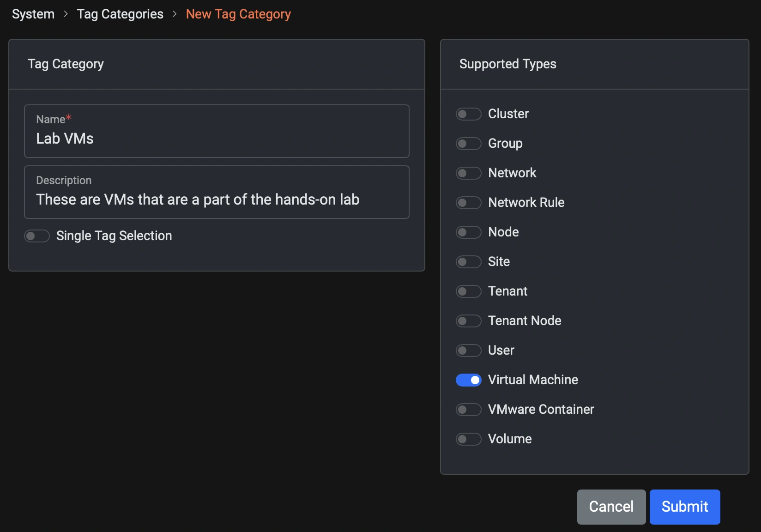This screenshot has height=532, width=761.
Task: Enable the Group supported type toggle
Action: pos(468,144)
